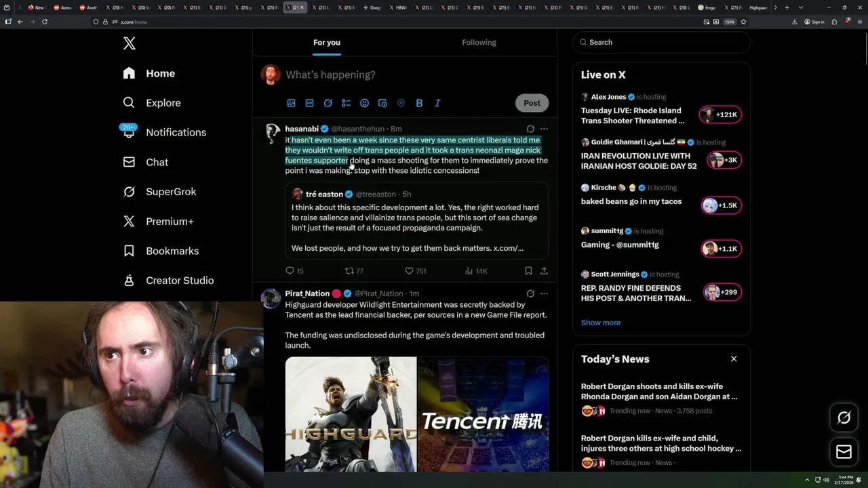This screenshot has width=868, height=488.
Task: Open Bookmarks in the sidebar
Action: (161, 251)
